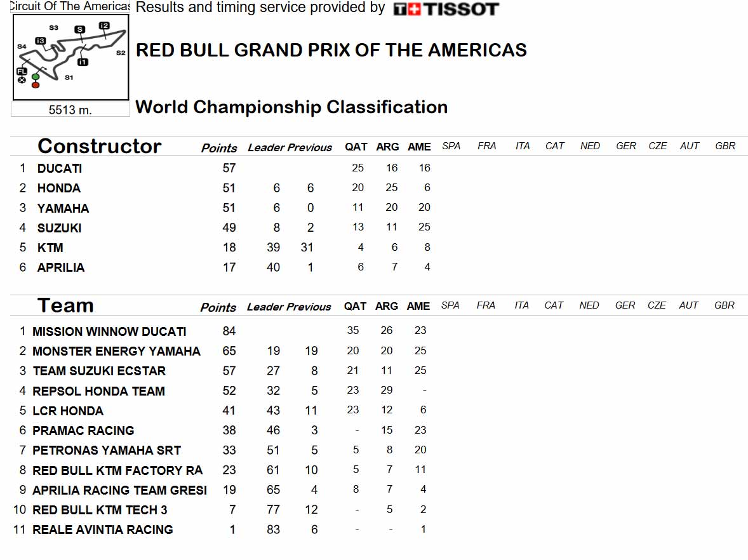This screenshot has width=748, height=560.
Task: Click the DUCATI constructor row
Action: tap(224, 168)
